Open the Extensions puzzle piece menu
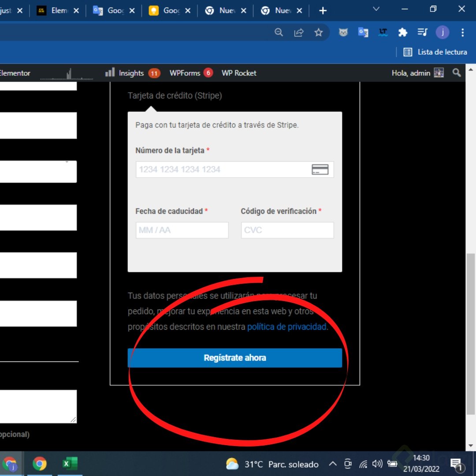Image resolution: width=476 pixels, height=476 pixels. (x=402, y=32)
